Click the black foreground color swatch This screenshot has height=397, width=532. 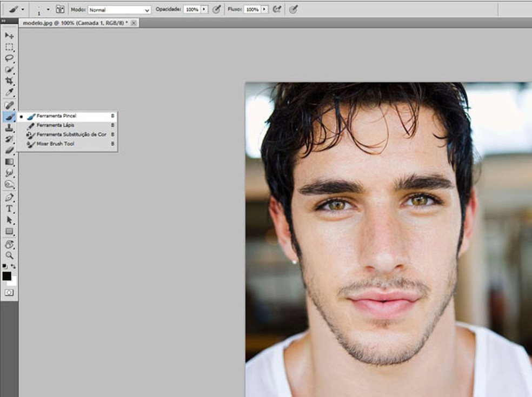click(x=6, y=276)
